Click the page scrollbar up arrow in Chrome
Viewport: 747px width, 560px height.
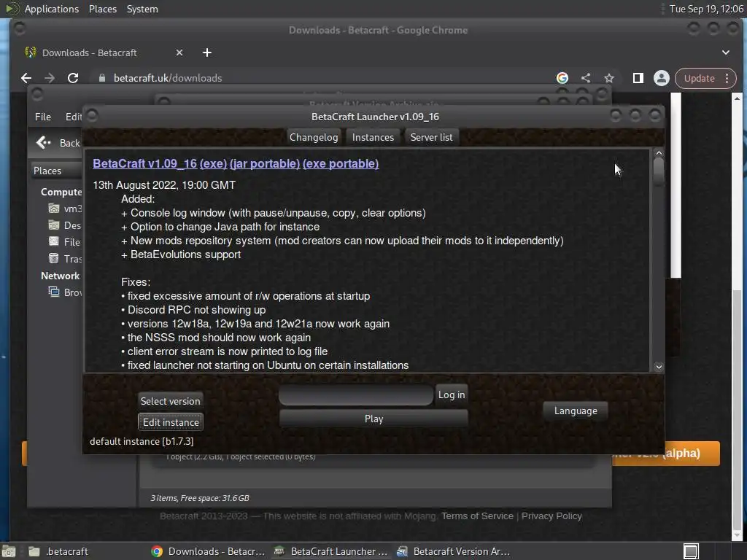coord(737,98)
